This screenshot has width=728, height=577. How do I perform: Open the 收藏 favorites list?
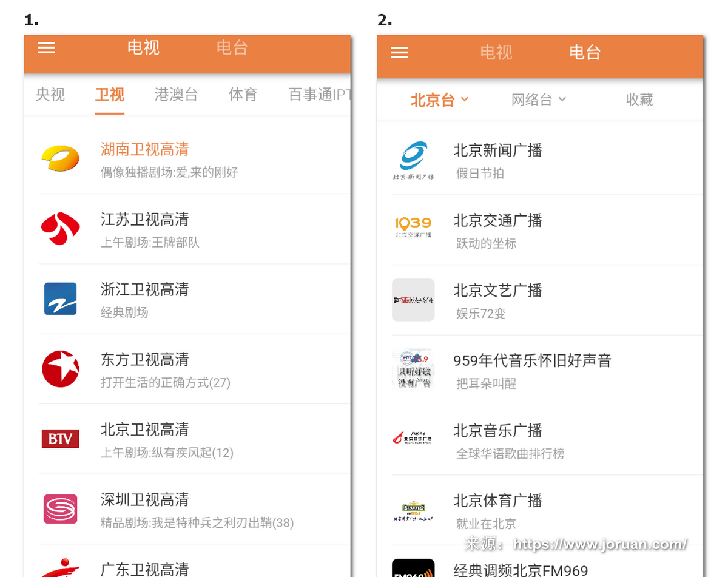point(639,100)
